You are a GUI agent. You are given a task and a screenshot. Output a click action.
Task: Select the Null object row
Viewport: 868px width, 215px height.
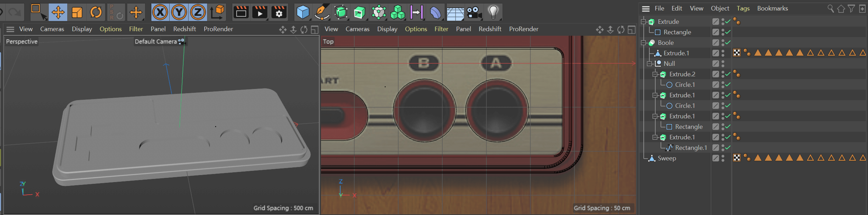coord(669,64)
